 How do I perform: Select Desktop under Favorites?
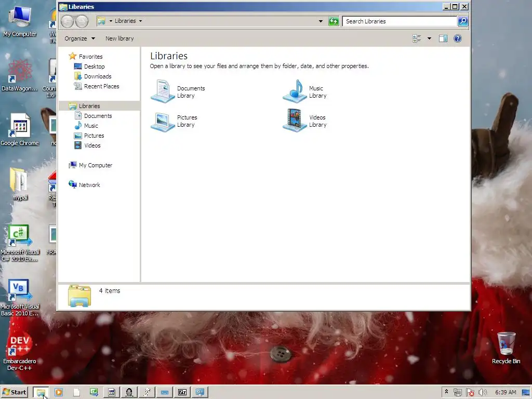[x=95, y=66]
